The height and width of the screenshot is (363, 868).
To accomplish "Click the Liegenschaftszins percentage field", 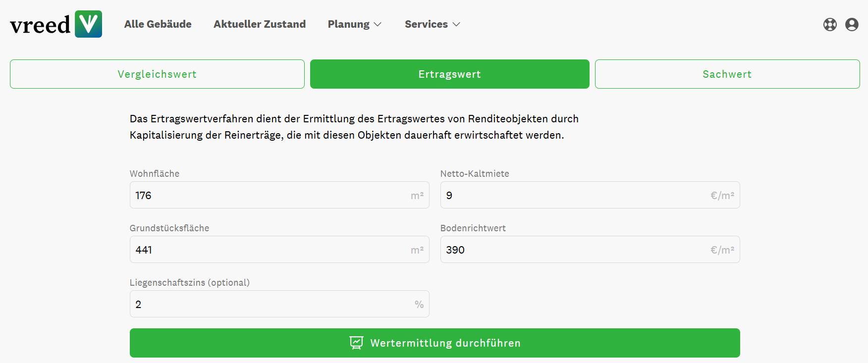I will 270,304.
